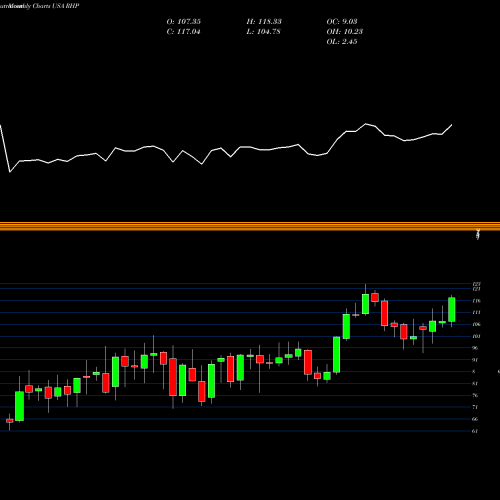
Task: Click the 123 price axis label
Action: (x=477, y=284)
